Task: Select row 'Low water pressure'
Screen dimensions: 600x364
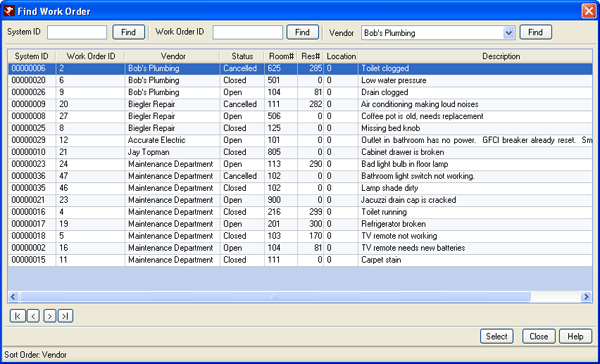Action: (300, 80)
